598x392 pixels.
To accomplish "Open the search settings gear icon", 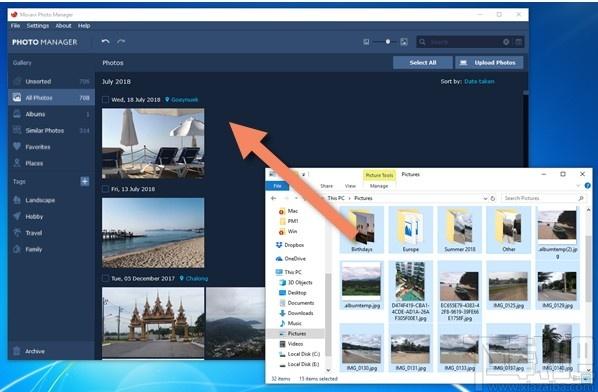I will tap(506, 42).
